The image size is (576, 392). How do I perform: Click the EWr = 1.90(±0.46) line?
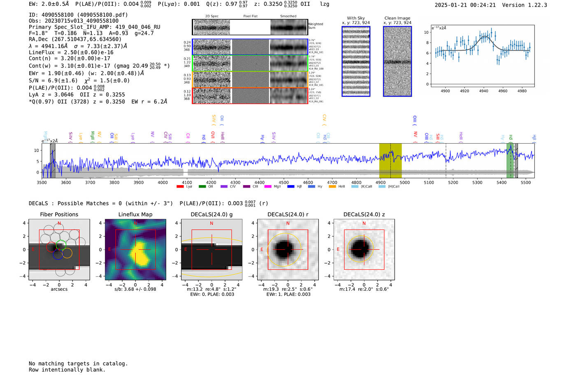pos(86,73)
